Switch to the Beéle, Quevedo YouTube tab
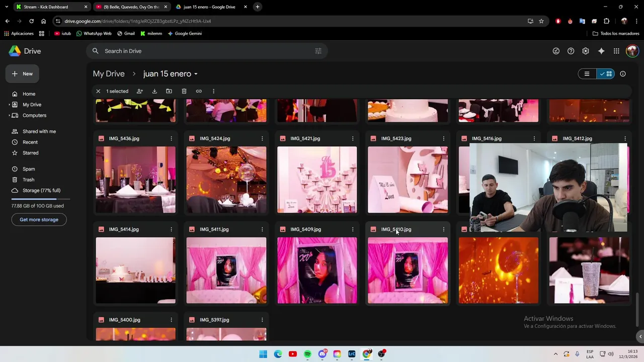 point(131,7)
